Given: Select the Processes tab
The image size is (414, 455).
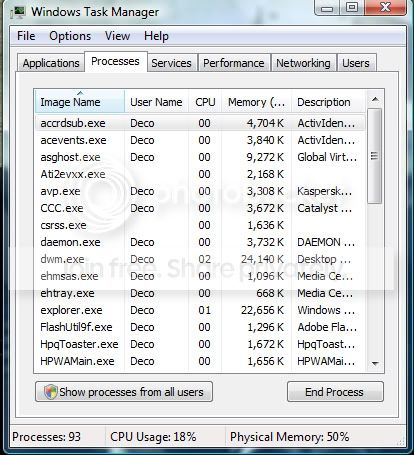Looking at the screenshot, I should [x=115, y=61].
